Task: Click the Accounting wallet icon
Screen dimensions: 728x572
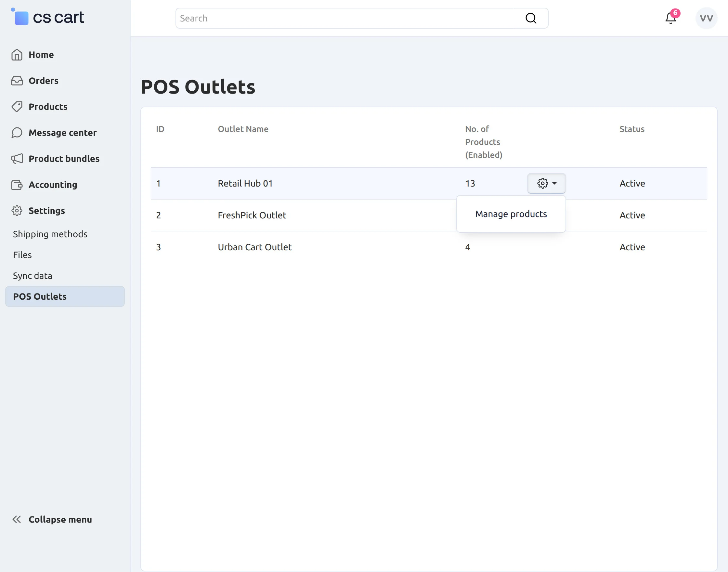Action: point(17,185)
